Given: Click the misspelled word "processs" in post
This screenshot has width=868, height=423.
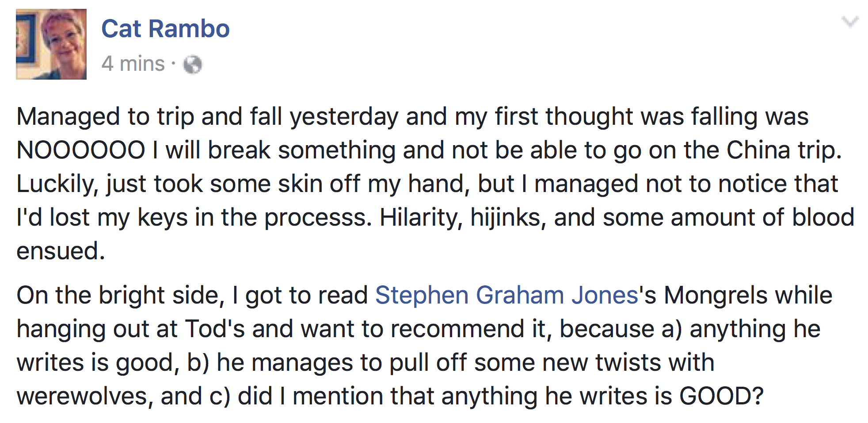Looking at the screenshot, I should pyautogui.click(x=317, y=218).
